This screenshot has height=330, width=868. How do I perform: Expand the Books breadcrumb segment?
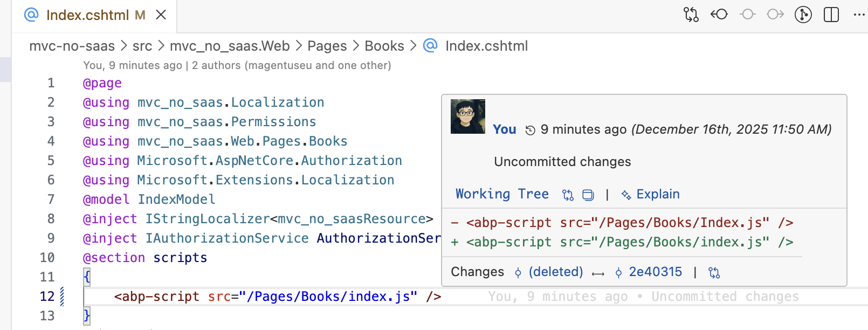pos(384,46)
